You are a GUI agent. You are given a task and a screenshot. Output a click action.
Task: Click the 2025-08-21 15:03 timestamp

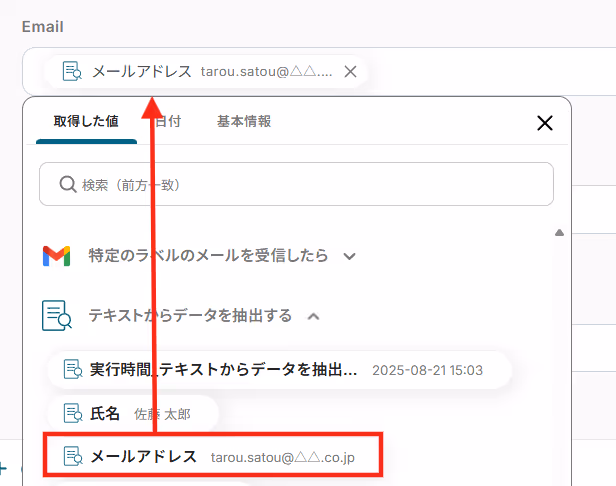coord(427,370)
